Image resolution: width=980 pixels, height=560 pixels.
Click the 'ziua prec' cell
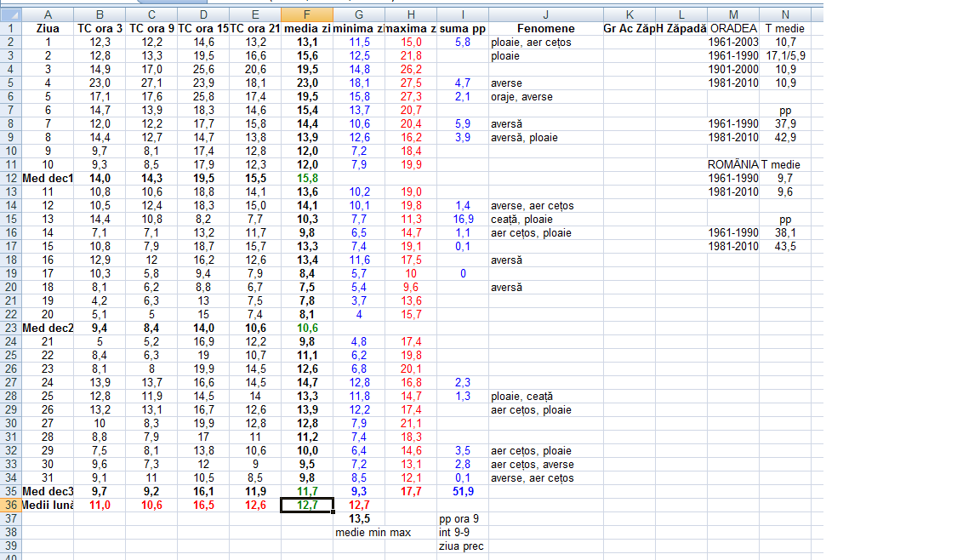[463, 546]
